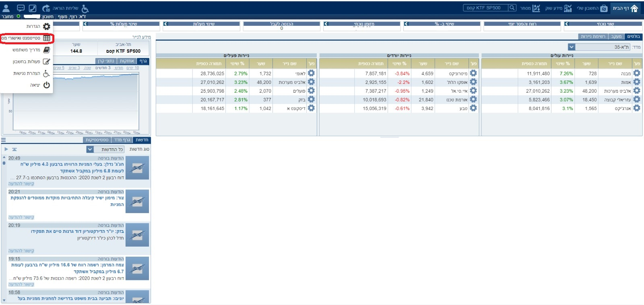
Task: Open סטייטמנט ואישורי מס menu item
Action: (27, 38)
